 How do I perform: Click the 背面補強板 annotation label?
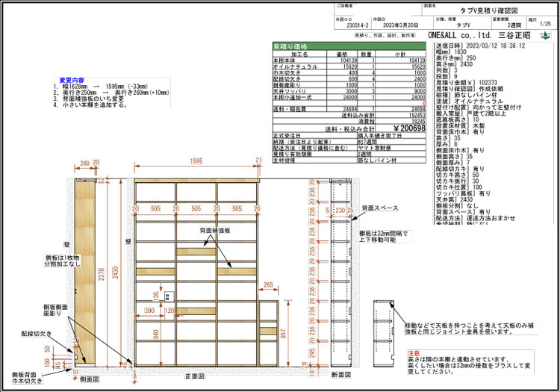click(x=214, y=232)
